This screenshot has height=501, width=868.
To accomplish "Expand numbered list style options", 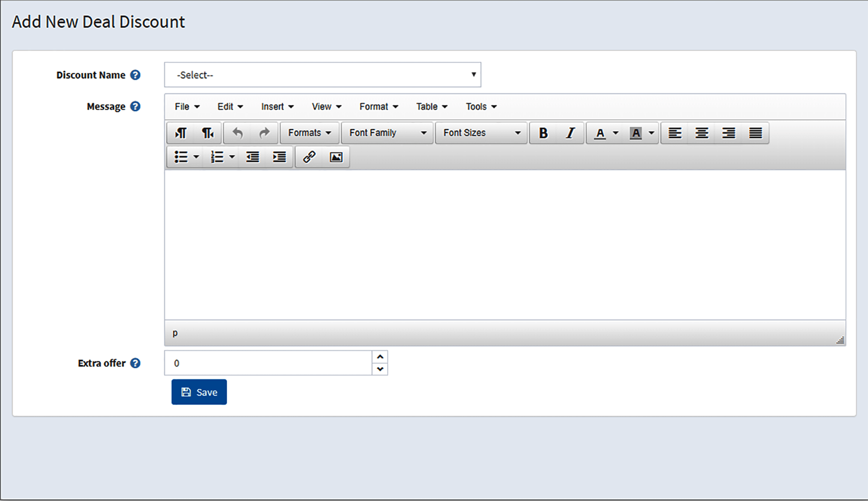I will (x=232, y=157).
